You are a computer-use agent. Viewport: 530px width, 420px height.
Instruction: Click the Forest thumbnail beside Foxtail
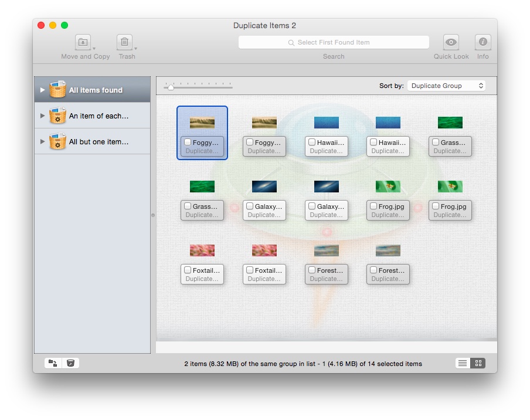pos(326,250)
